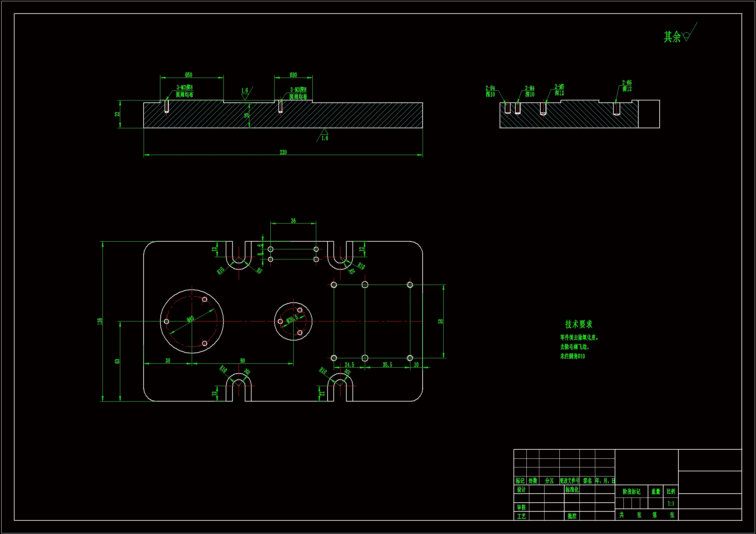Select the 220 overall length dimension
The width and height of the screenshot is (756, 534).
(x=283, y=152)
